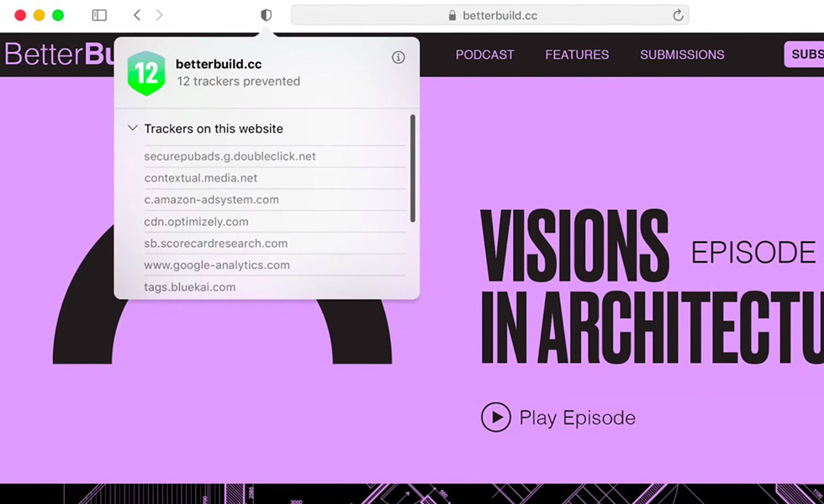Open the PODCAST navigation item
Image resolution: width=824 pixels, height=504 pixels.
[x=484, y=55]
